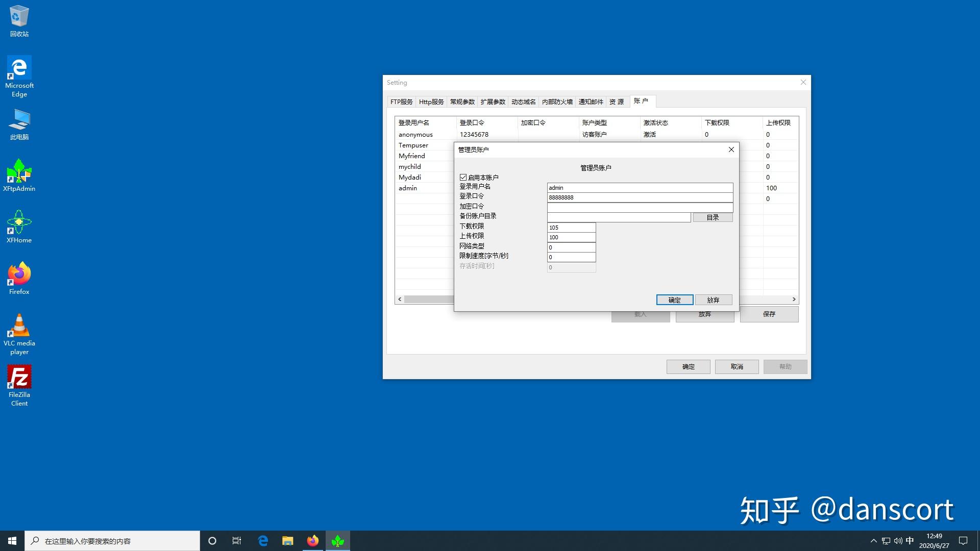Confirm the admin account with 确定
Screen dimensions: 980x551
pyautogui.click(x=674, y=300)
